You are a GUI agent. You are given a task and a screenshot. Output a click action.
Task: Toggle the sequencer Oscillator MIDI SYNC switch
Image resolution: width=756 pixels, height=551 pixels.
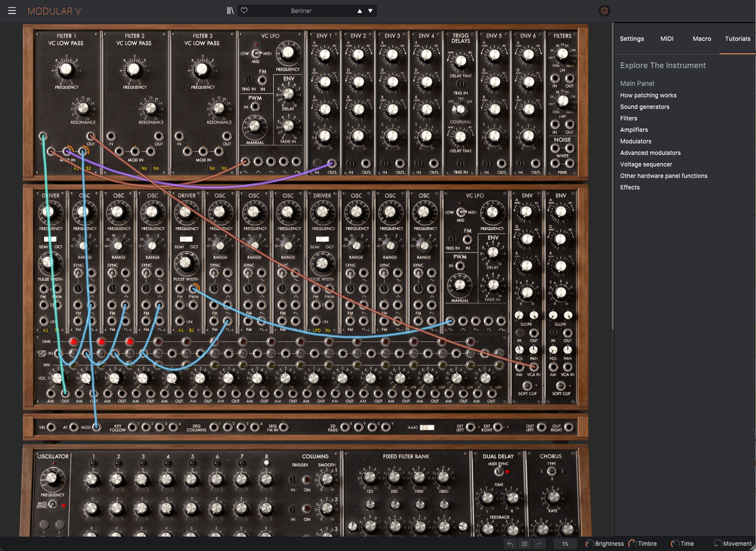point(53,504)
